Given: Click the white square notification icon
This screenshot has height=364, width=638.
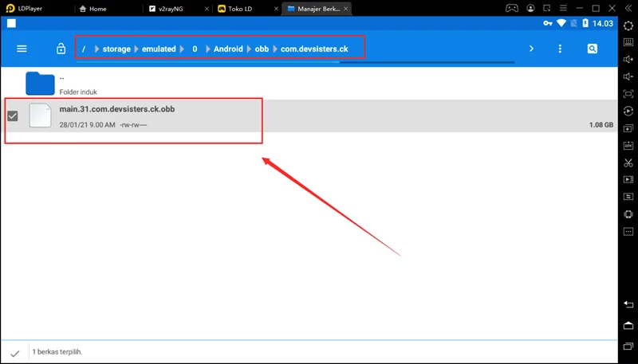Looking at the screenshot, I should (x=11, y=24).
